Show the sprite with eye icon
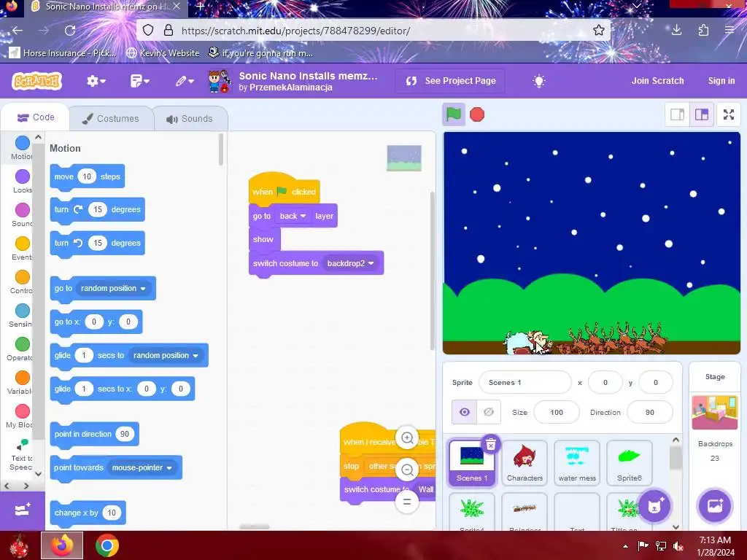Screen dimensions: 747x560 [465, 412]
